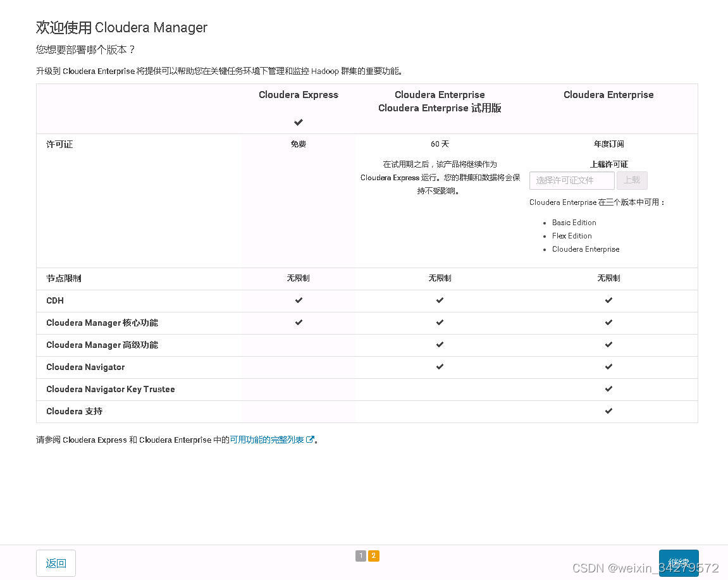Click the 上载许可证 heading
The width and height of the screenshot is (728, 580).
click(608, 164)
